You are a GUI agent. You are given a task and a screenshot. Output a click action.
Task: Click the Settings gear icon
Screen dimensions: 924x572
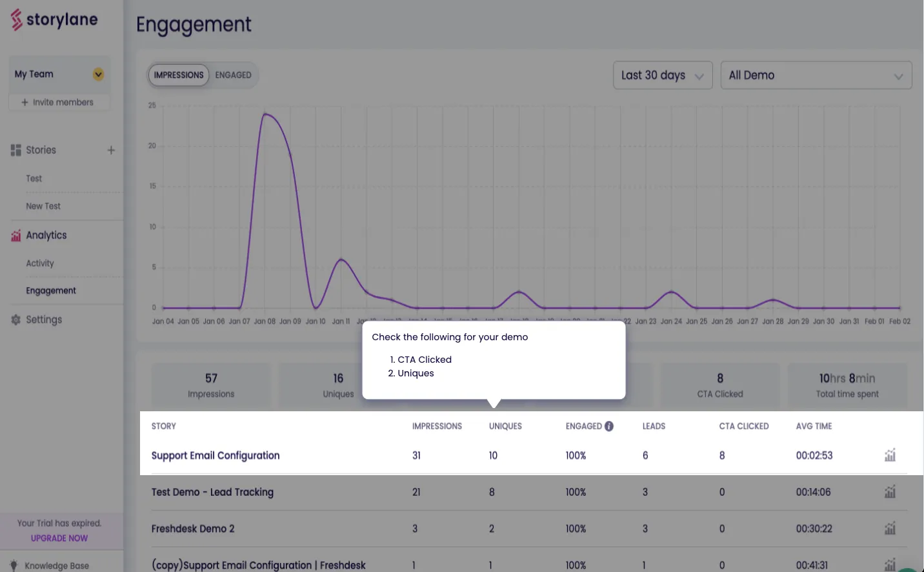coord(16,320)
